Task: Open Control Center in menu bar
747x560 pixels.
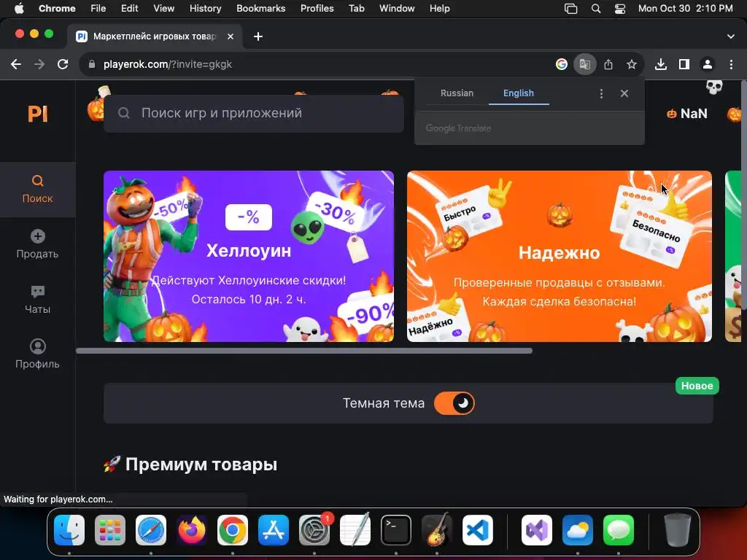Action: 620,9
